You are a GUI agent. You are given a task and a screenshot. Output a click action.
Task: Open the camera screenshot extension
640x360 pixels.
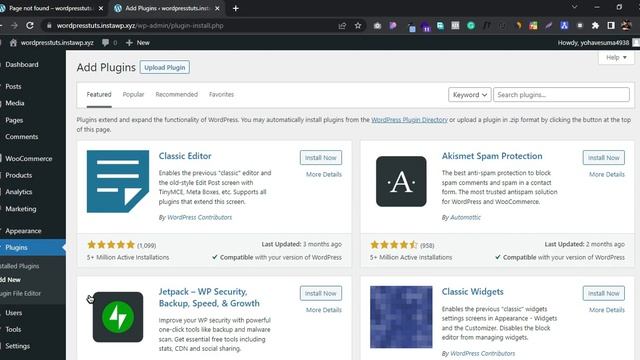(377, 26)
